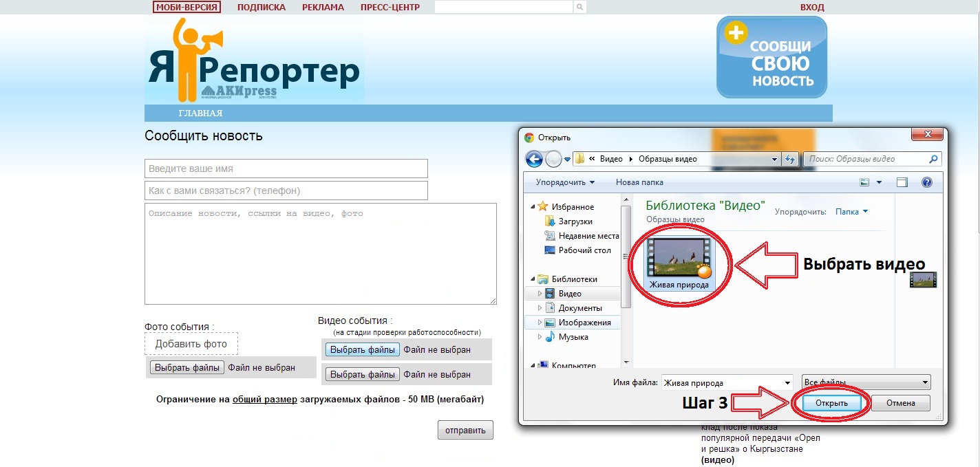Select 'Загрузки' in the favorites list
980x467 pixels.
pyautogui.click(x=575, y=221)
